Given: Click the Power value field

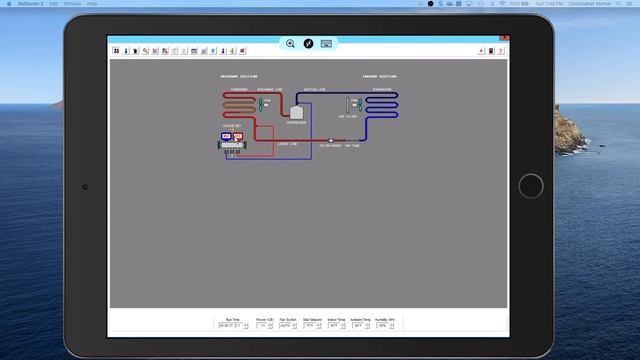Looking at the screenshot, I should tap(262, 326).
